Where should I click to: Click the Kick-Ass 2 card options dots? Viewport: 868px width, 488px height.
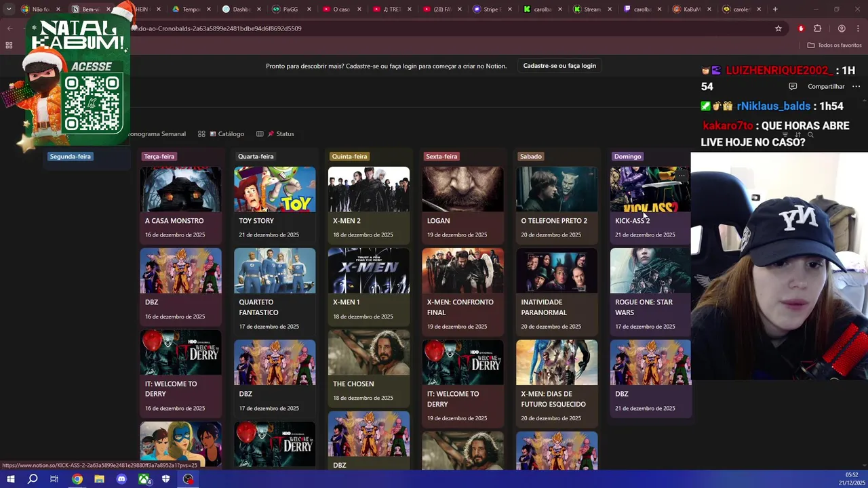(x=682, y=176)
